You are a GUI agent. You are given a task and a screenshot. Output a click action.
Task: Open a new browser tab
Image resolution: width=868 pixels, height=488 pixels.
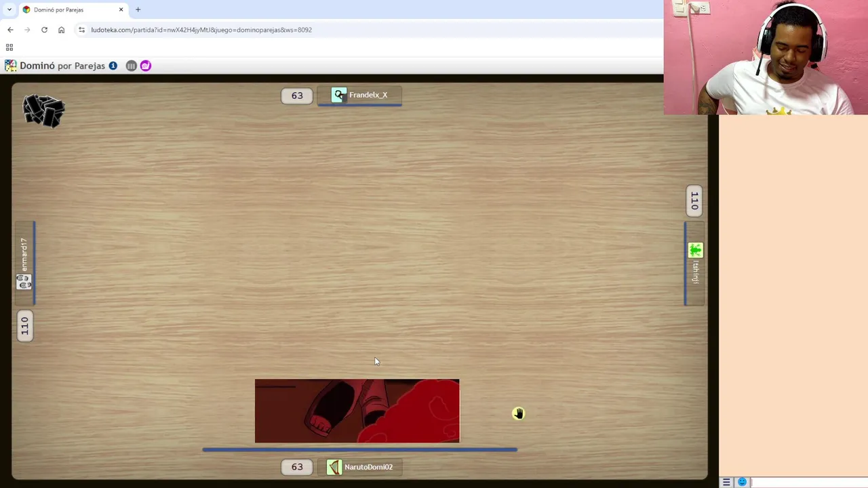(x=138, y=9)
